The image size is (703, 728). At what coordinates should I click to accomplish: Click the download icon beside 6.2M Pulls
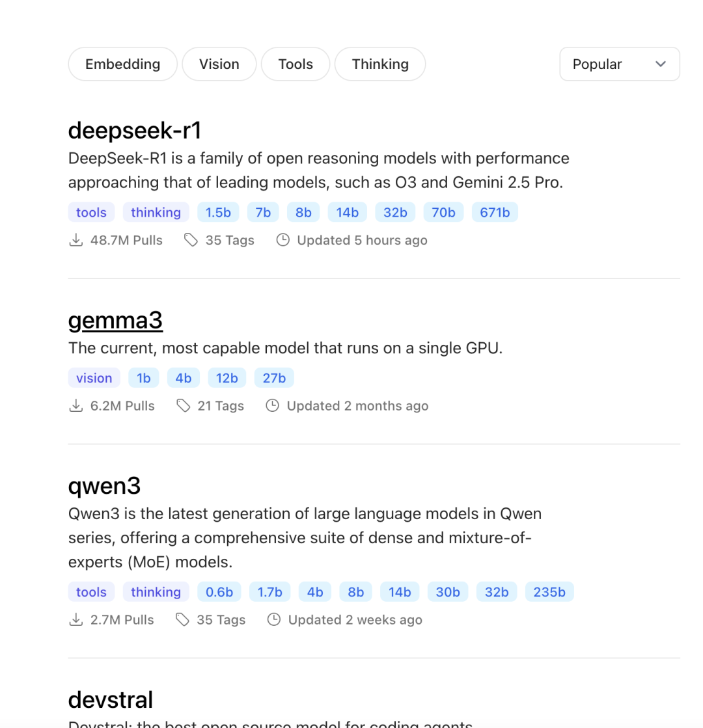[76, 406]
